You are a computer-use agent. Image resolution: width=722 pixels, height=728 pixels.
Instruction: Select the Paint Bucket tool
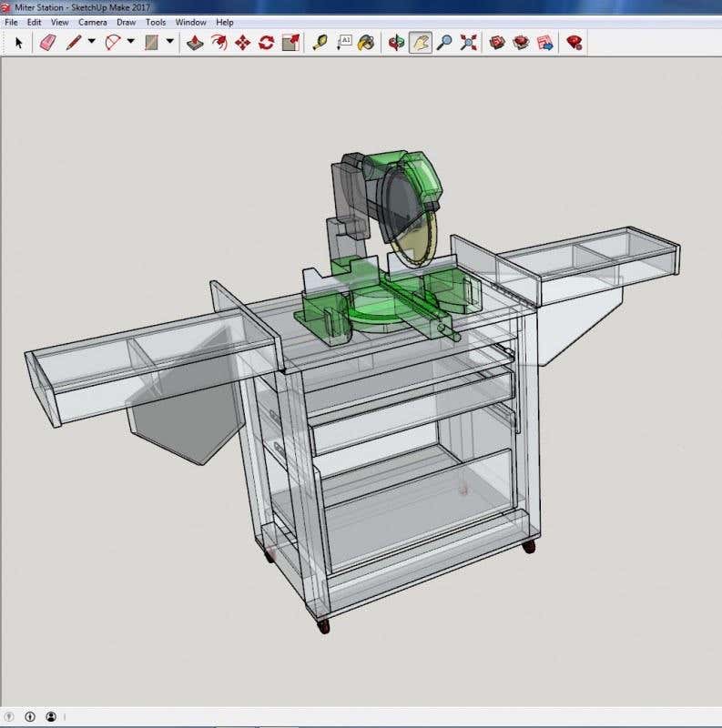click(366, 42)
